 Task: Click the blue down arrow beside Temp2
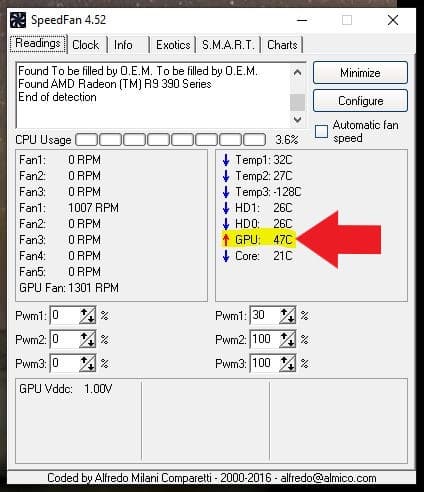tap(226, 176)
